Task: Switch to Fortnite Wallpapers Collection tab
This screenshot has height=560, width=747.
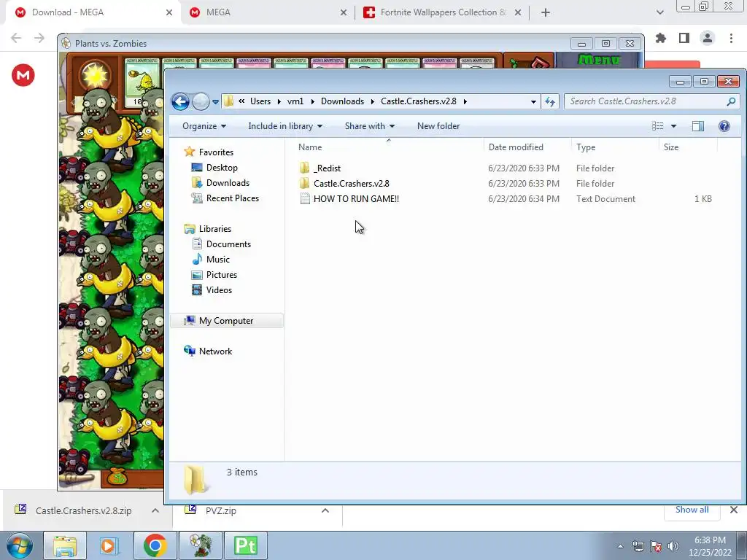Action: click(x=442, y=12)
